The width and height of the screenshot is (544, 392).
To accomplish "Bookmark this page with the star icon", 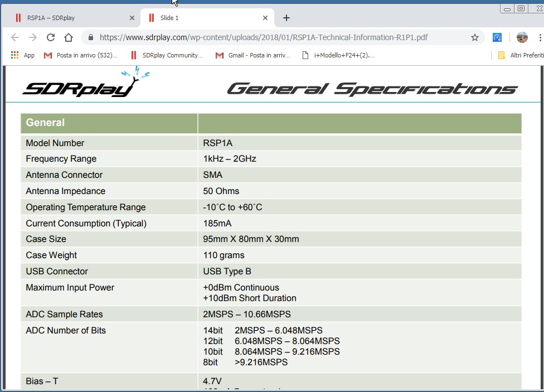I will [x=475, y=37].
